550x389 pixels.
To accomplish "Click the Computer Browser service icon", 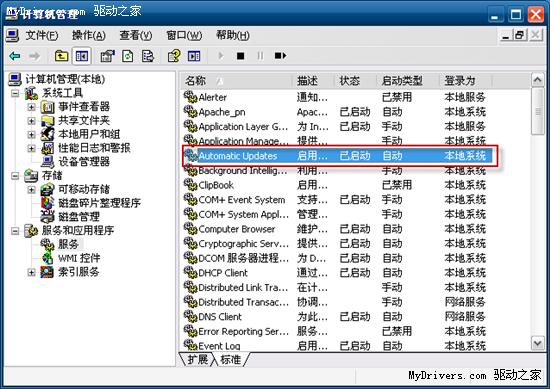I will (190, 228).
